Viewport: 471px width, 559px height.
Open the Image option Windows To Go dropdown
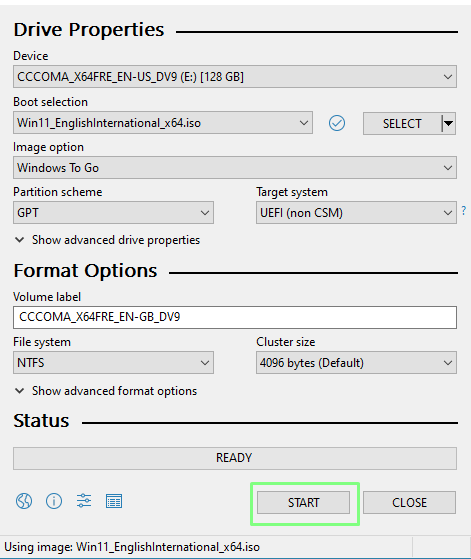click(x=235, y=168)
